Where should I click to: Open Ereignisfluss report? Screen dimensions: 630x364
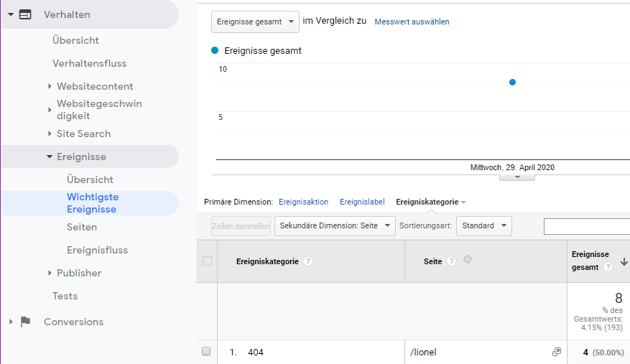(x=97, y=250)
